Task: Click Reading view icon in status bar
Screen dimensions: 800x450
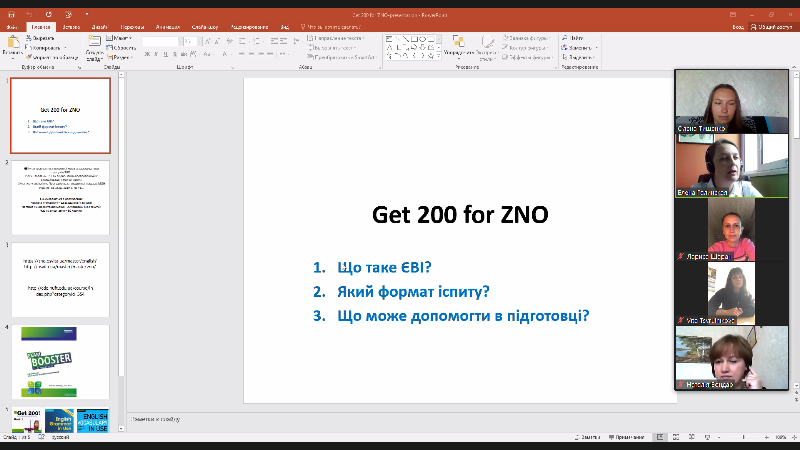Action: coord(692,437)
